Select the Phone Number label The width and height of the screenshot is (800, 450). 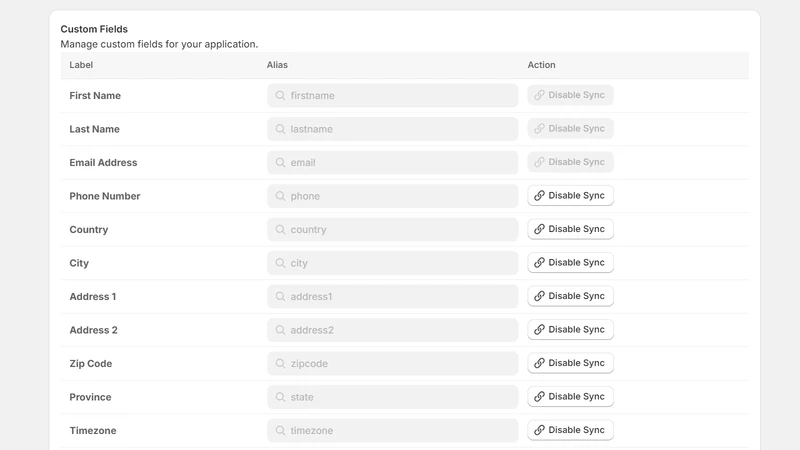105,196
